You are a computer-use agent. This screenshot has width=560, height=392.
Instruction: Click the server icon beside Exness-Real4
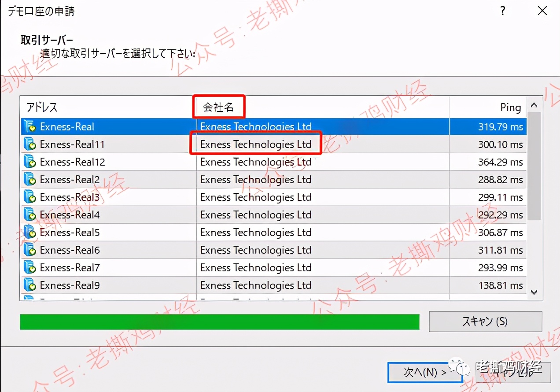point(30,215)
